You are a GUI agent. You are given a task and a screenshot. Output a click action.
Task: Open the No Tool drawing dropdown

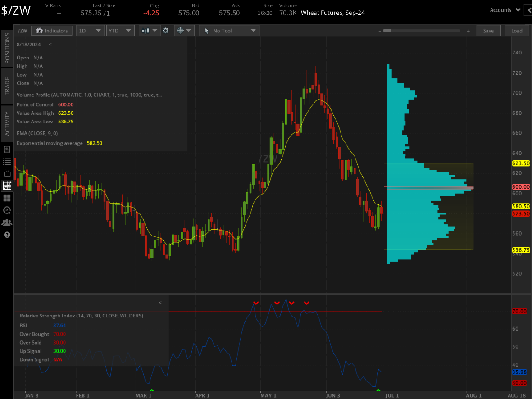[229, 30]
